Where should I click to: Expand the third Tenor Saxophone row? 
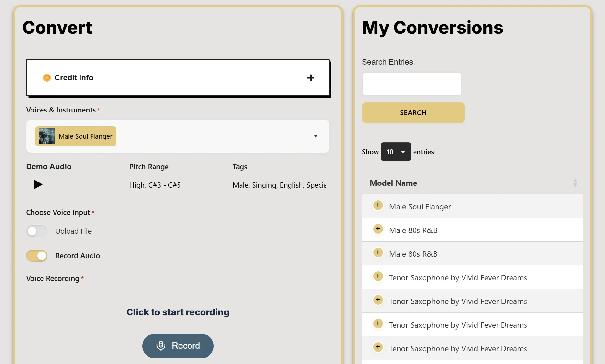[378, 323]
